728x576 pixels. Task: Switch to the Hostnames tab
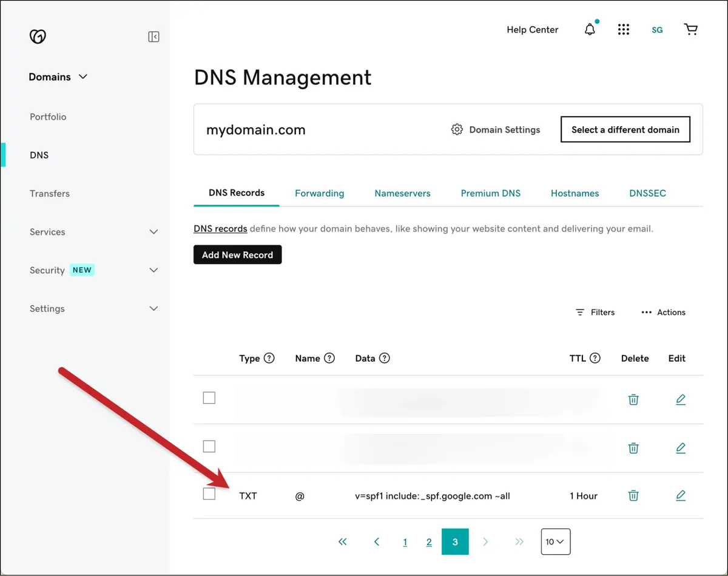[575, 193]
